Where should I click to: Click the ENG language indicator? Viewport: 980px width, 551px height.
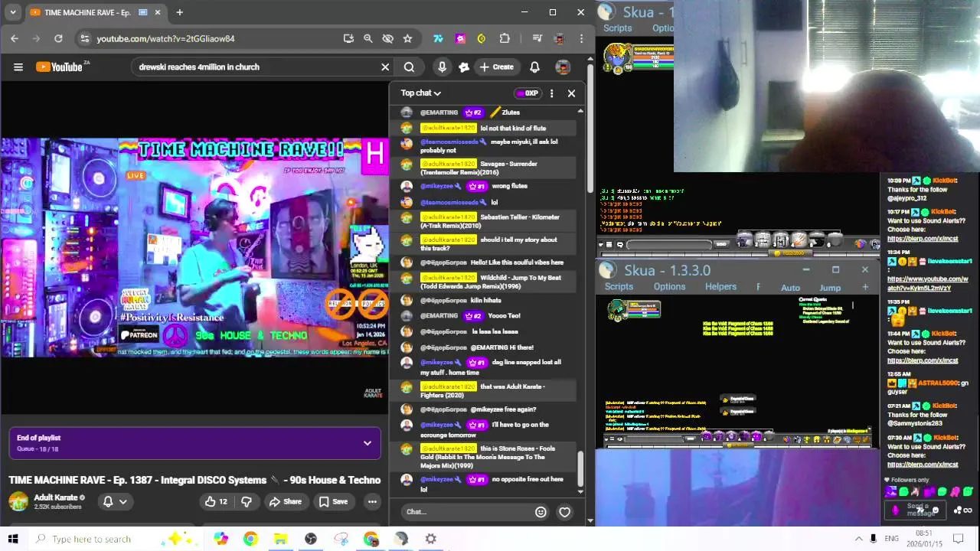891,539
